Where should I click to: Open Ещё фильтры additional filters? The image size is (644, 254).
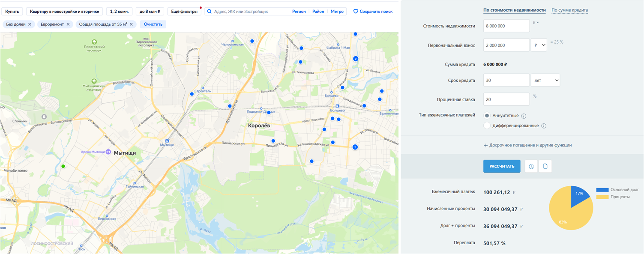click(x=184, y=12)
